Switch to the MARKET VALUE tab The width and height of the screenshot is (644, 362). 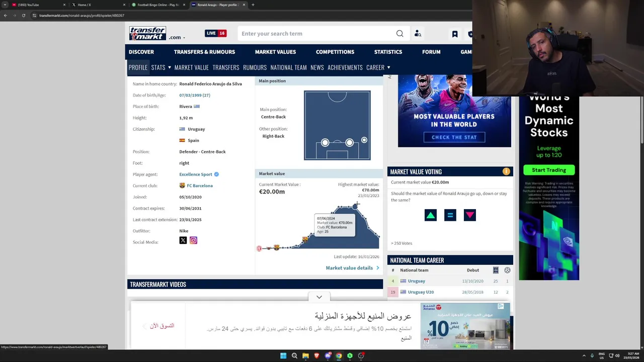click(x=191, y=67)
